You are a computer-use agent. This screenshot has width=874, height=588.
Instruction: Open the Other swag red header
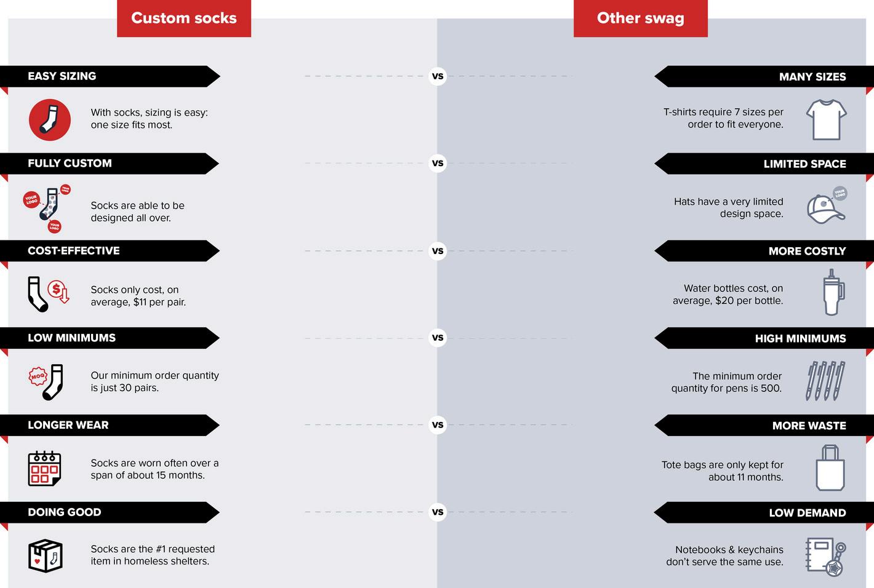click(x=640, y=18)
